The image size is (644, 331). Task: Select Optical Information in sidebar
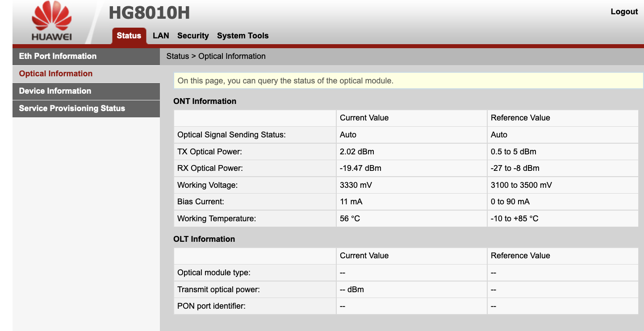[x=86, y=74]
